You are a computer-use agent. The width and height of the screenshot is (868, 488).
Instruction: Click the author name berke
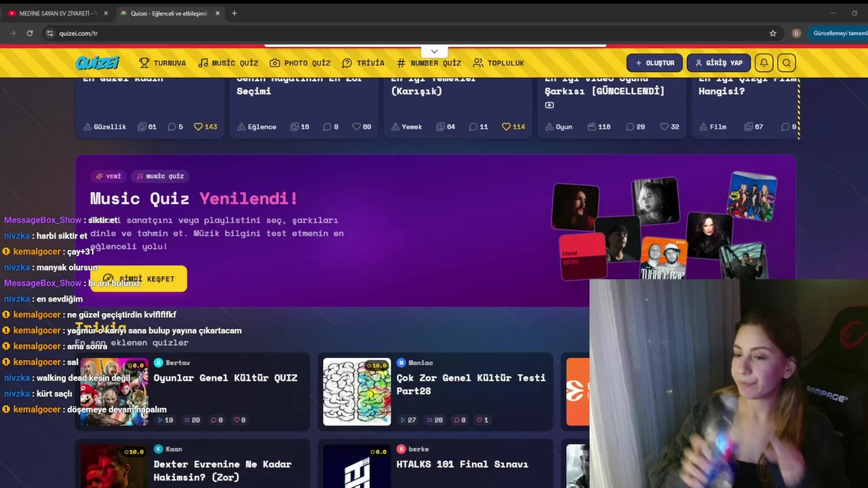tap(418, 449)
